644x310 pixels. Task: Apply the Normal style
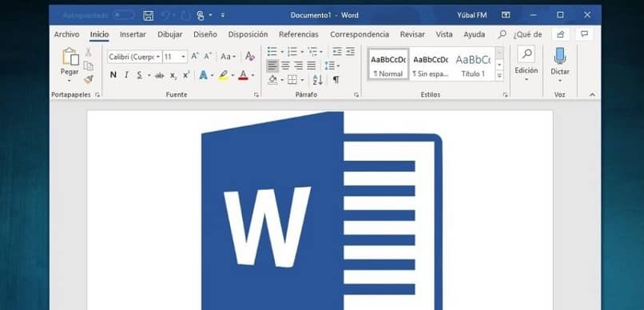pyautogui.click(x=388, y=65)
